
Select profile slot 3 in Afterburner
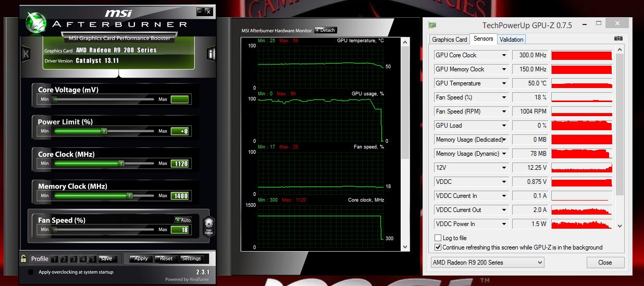(x=73, y=259)
